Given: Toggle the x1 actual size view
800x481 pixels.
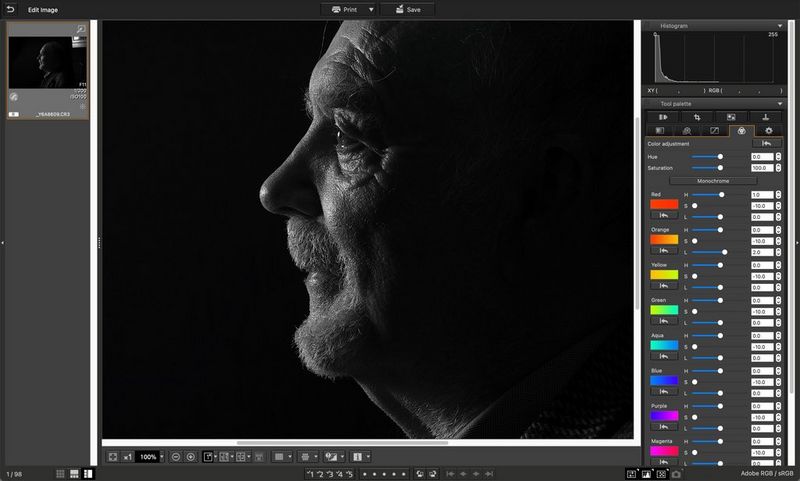Looking at the screenshot, I should pyautogui.click(x=128, y=456).
